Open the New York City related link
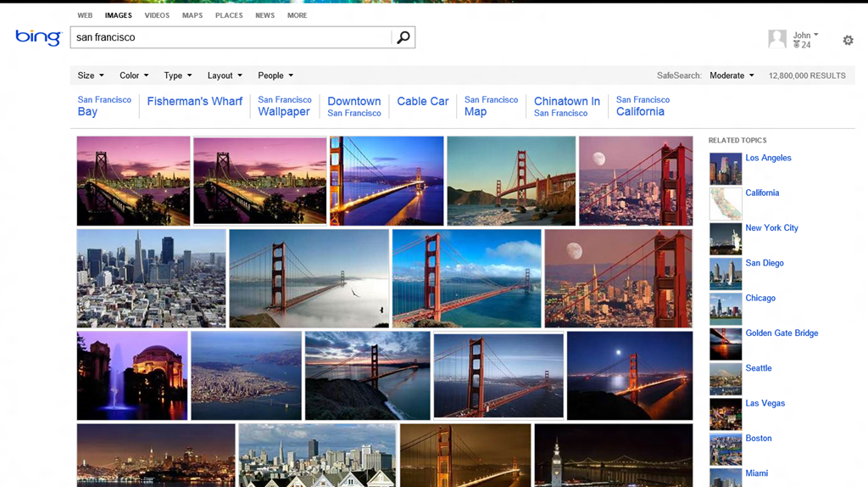 pos(771,227)
